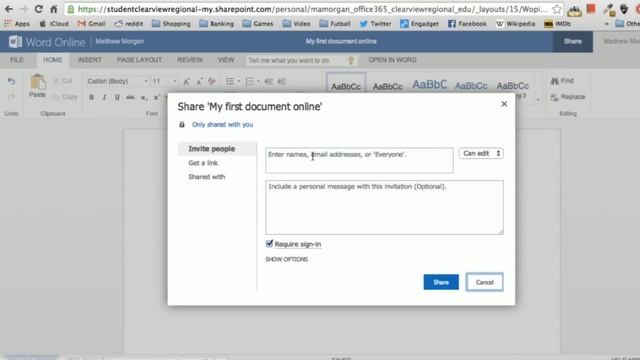
Task: Open the Gmail bookmark
Action: pos(92,24)
